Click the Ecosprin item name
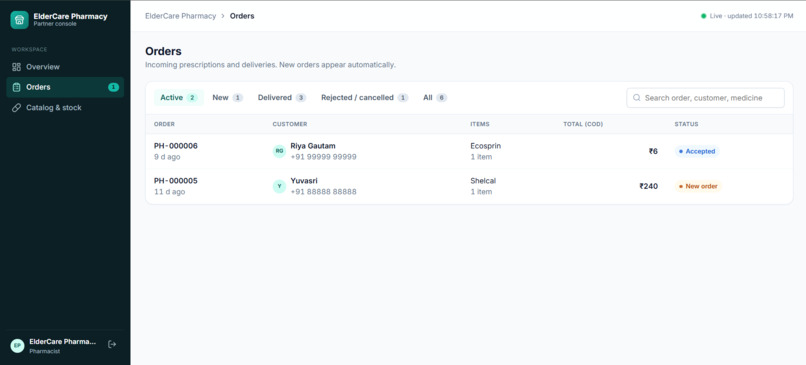The height and width of the screenshot is (365, 806). tap(485, 146)
